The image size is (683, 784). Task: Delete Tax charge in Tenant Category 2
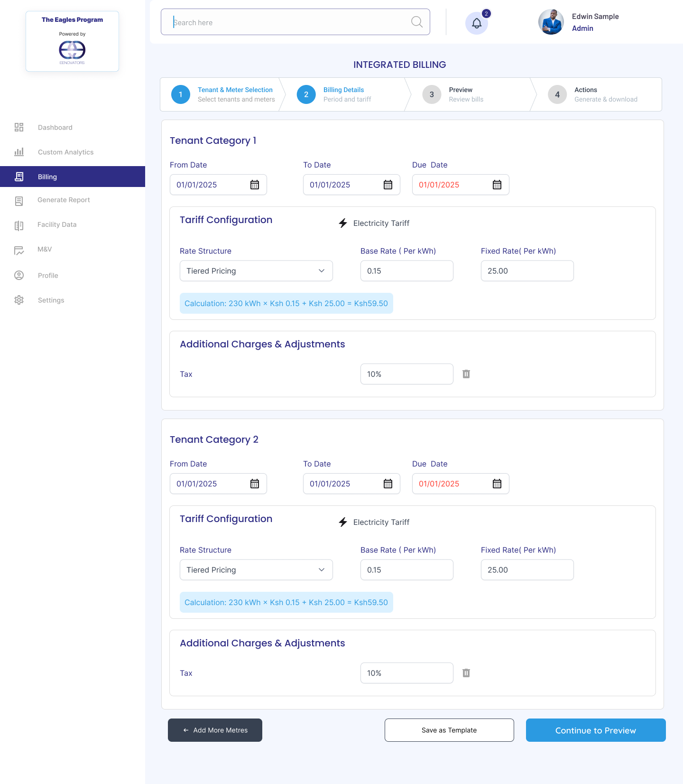pos(466,673)
